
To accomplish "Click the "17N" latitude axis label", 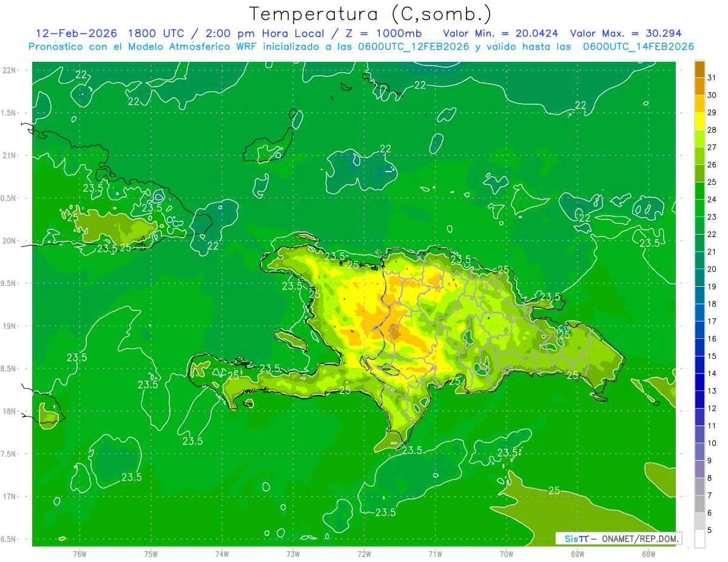I will pyautogui.click(x=10, y=497).
